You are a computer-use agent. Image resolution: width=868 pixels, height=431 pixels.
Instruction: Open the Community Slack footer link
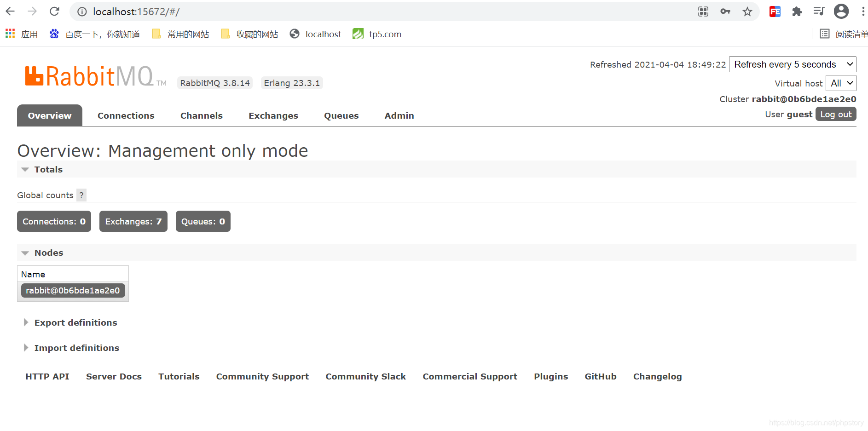366,376
